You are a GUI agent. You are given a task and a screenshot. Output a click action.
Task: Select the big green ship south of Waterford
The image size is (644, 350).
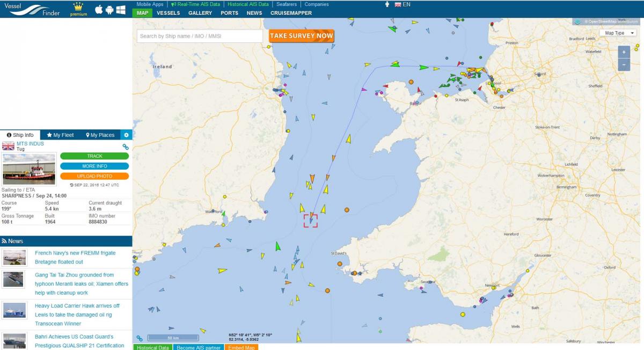pos(277,246)
